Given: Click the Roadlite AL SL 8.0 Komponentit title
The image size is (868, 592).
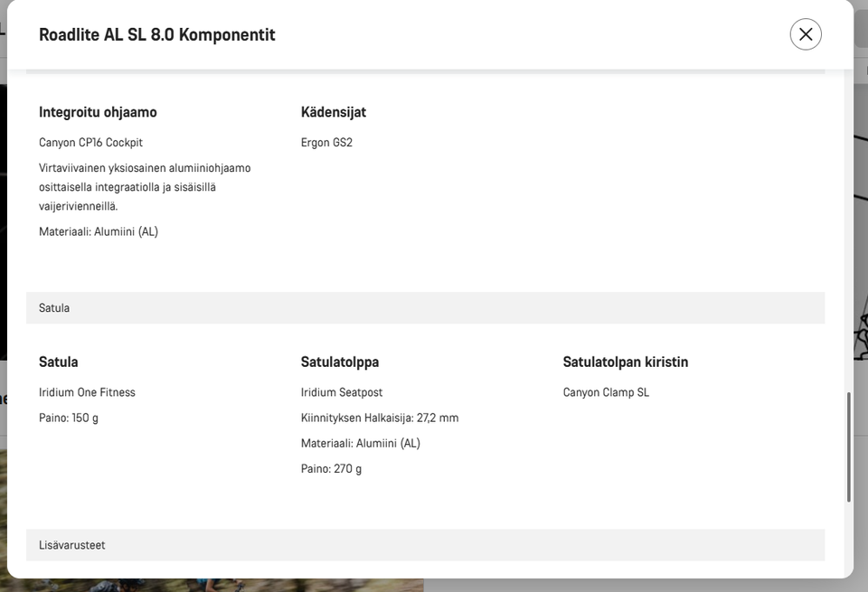Looking at the screenshot, I should click(x=157, y=35).
